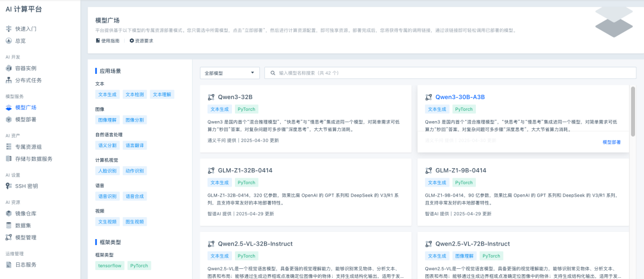This screenshot has width=644, height=279.
Task: Click the 镜像仓库 sidebar icon
Action: (x=8, y=213)
